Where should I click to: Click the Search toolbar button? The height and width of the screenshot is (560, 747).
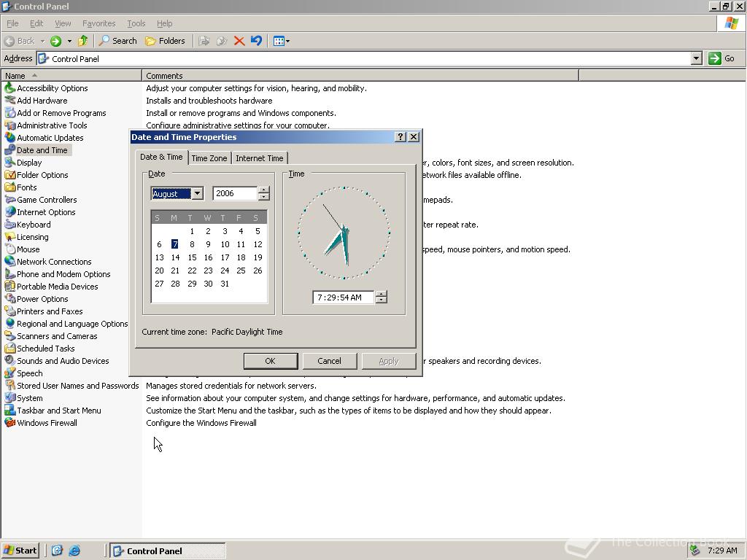[x=117, y=41]
